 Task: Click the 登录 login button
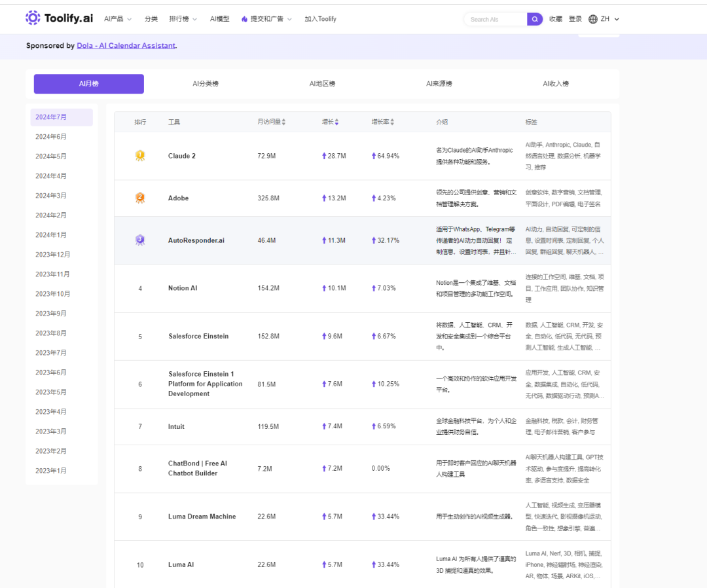pyautogui.click(x=575, y=19)
